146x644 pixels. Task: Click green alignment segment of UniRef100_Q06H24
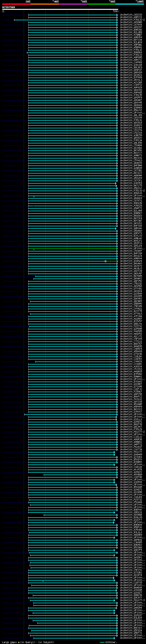tap(112, 261)
